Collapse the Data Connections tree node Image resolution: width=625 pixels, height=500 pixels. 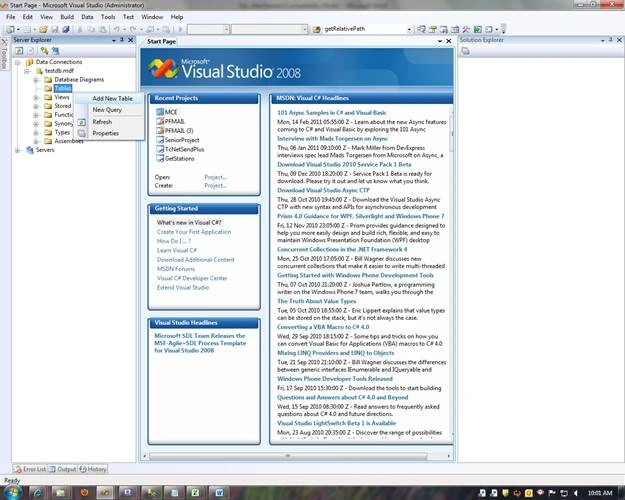(18, 62)
